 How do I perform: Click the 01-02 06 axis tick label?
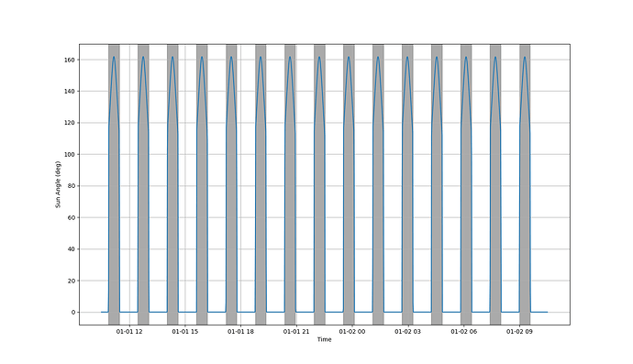tap(464, 332)
